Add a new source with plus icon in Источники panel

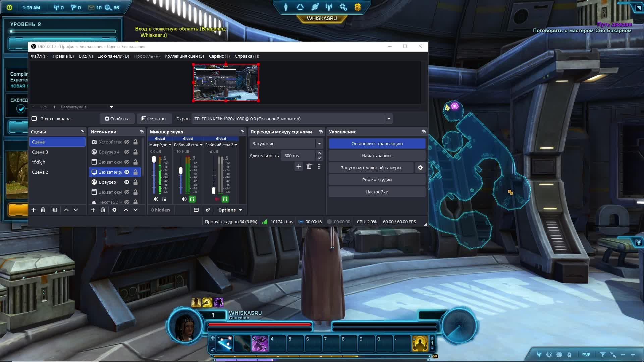(x=93, y=210)
